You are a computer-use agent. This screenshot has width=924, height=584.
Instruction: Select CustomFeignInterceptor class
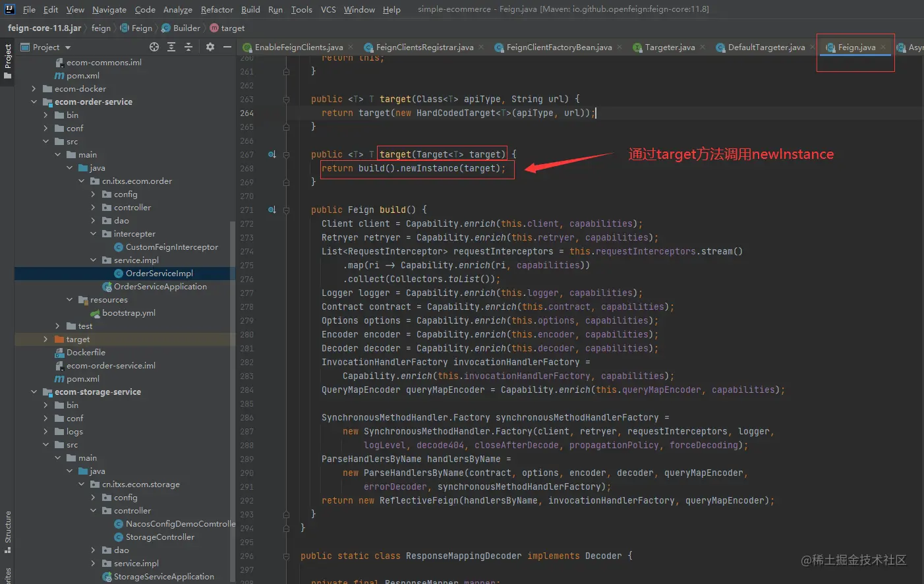click(x=171, y=247)
